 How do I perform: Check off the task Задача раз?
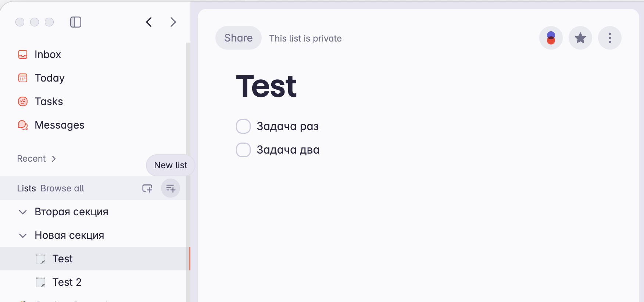pos(243,126)
